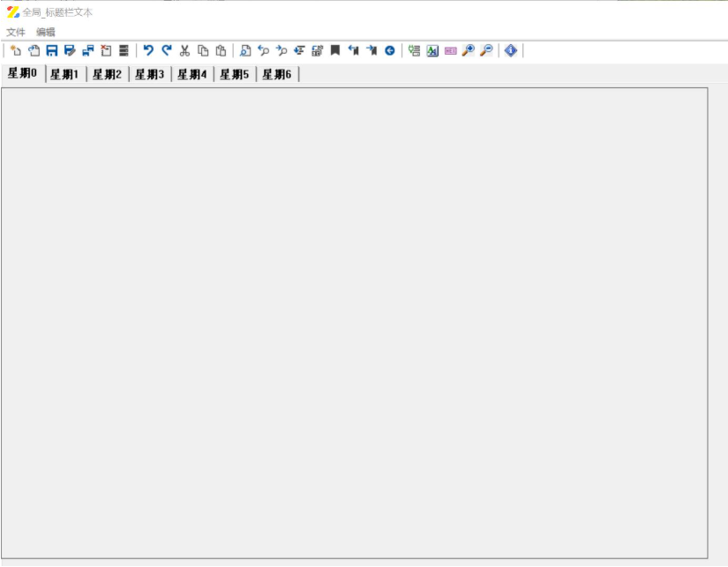Viewport: 728px width, 567px height.
Task: Click the save-as icon with pencil
Action: (70, 50)
